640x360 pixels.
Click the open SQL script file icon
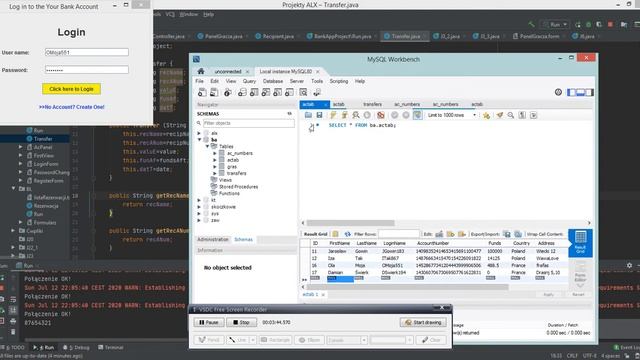(308, 115)
